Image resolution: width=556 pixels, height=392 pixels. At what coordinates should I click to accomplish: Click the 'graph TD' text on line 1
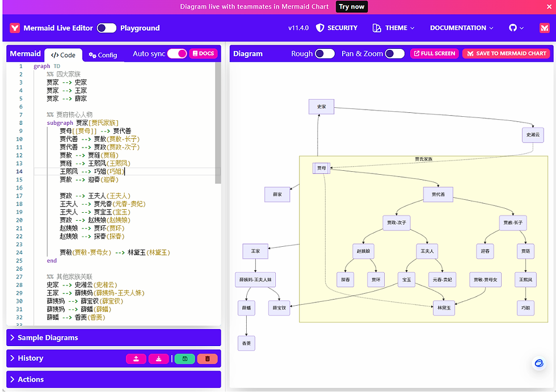pos(47,66)
